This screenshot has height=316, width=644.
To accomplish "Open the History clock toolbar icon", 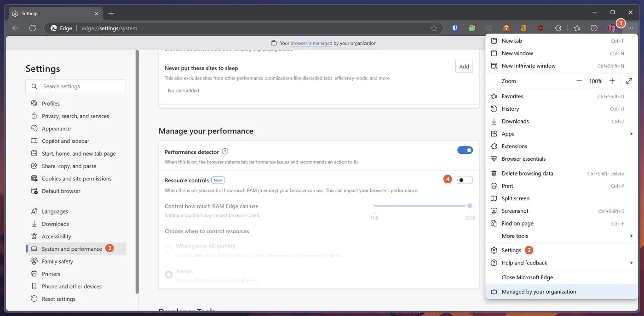I will 594,28.
